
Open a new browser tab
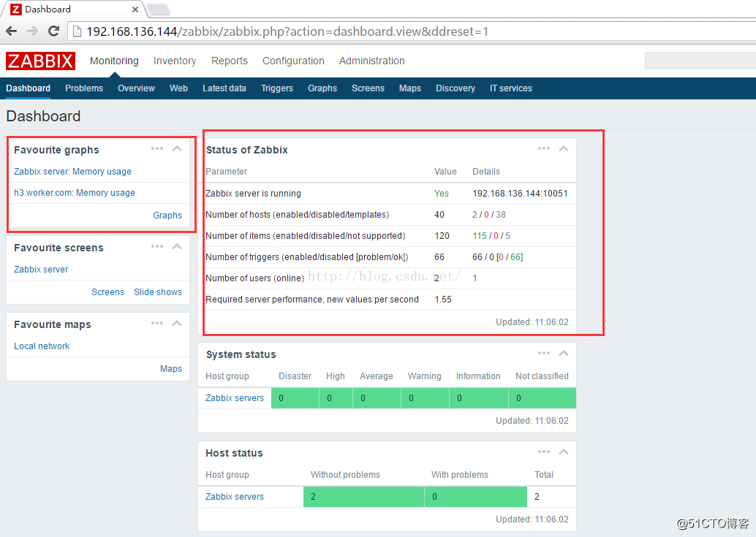point(158,9)
